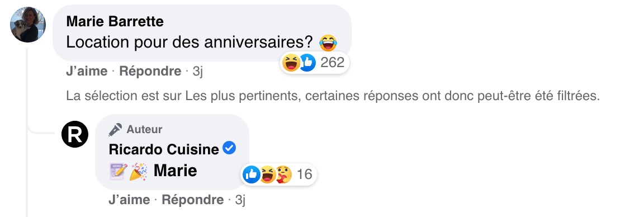Open the Ricardo Cuisine R avatar

(75, 134)
